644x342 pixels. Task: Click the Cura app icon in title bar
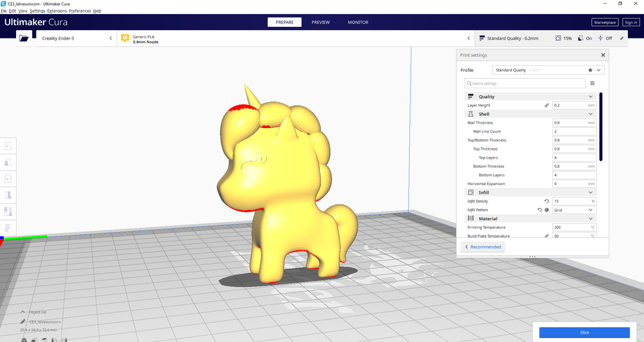[4, 3]
